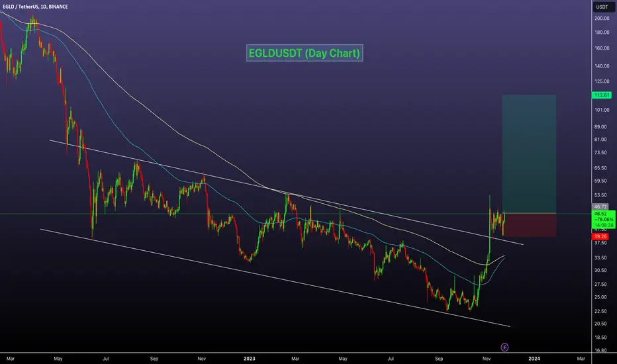Screen dimensions: 617x364
Task: Click the 140.00 price axis label
Action: 602,66
